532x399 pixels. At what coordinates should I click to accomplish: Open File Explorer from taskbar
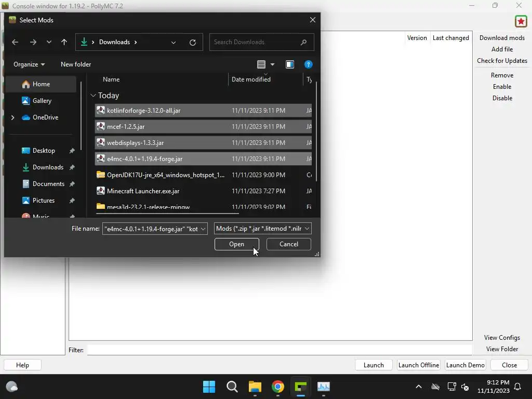click(255, 387)
